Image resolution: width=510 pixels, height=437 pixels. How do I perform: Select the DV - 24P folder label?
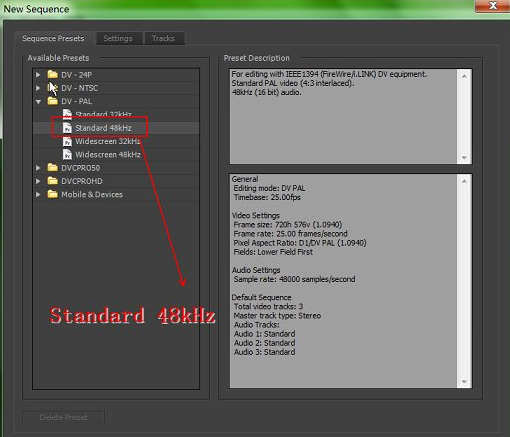coord(77,75)
